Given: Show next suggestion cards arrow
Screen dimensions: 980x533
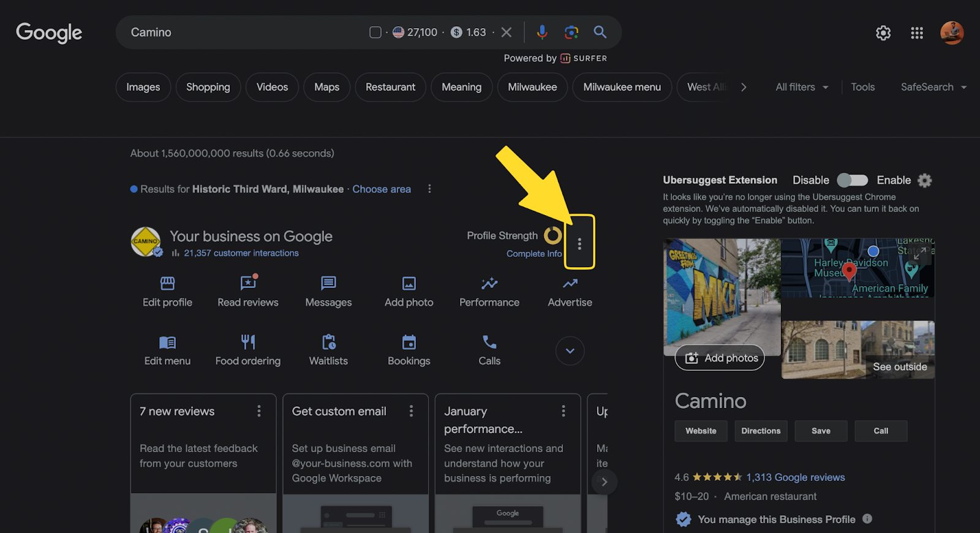Looking at the screenshot, I should [x=604, y=482].
